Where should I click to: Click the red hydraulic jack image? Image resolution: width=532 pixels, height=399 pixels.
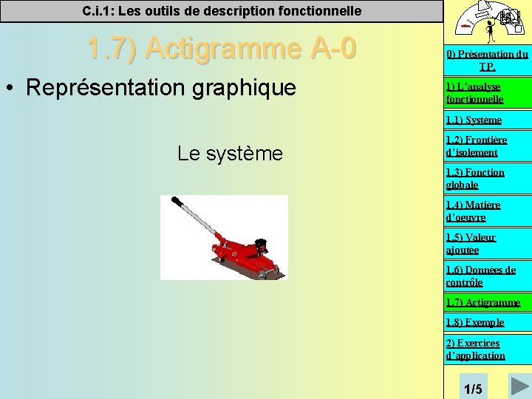point(225,237)
